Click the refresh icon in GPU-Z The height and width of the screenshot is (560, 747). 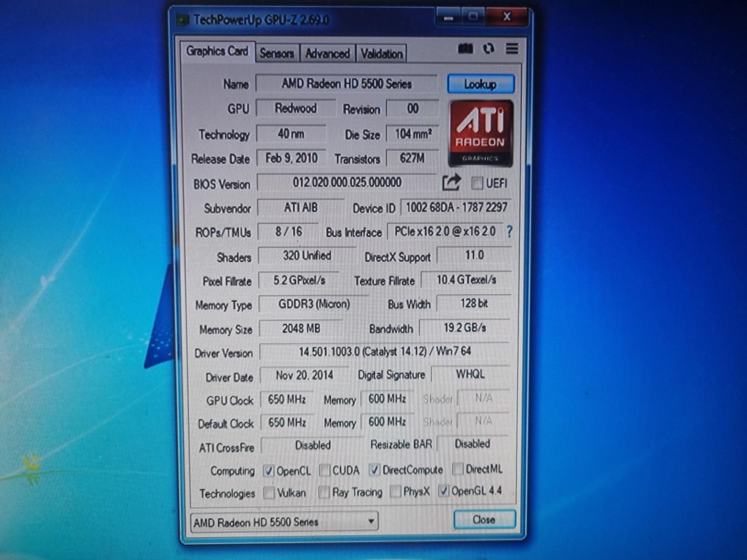(x=488, y=49)
